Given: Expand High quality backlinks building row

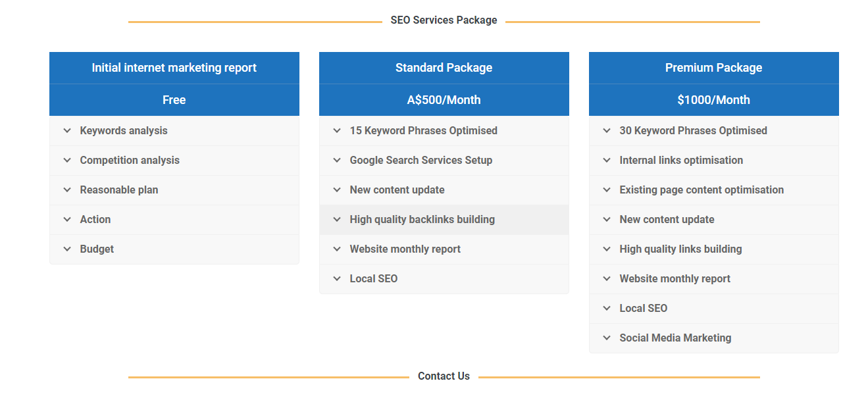Looking at the screenshot, I should [x=422, y=220].
